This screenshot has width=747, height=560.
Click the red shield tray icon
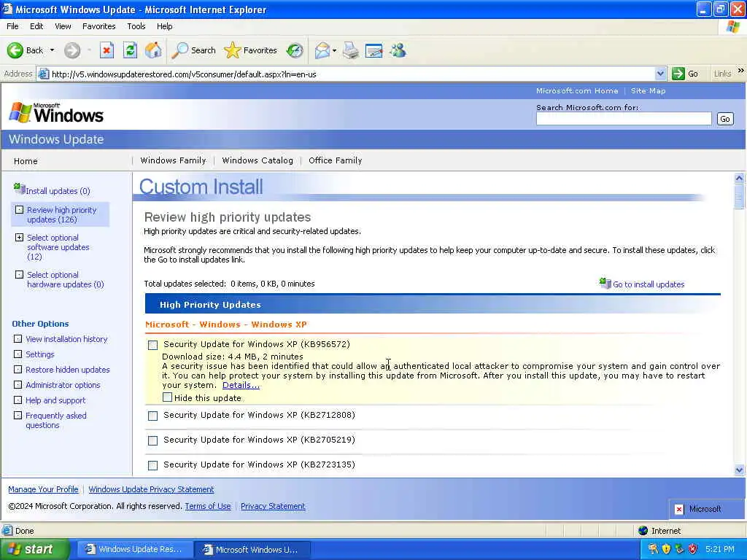693,549
